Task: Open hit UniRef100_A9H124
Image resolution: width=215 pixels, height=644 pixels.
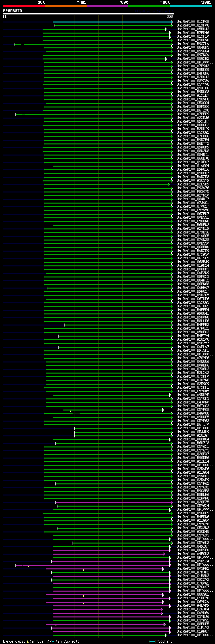Action: point(193,561)
